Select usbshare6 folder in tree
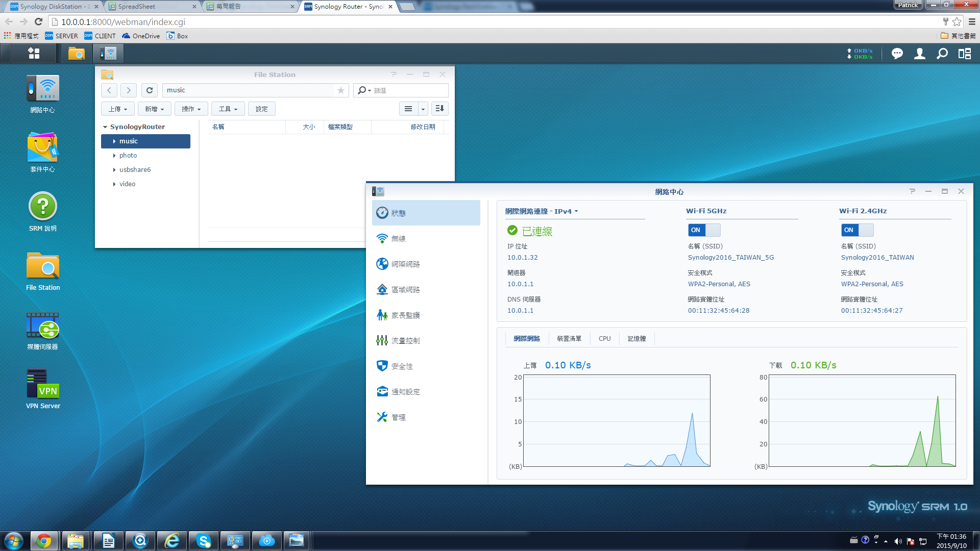Viewport: 980px width, 551px height. pos(145,170)
